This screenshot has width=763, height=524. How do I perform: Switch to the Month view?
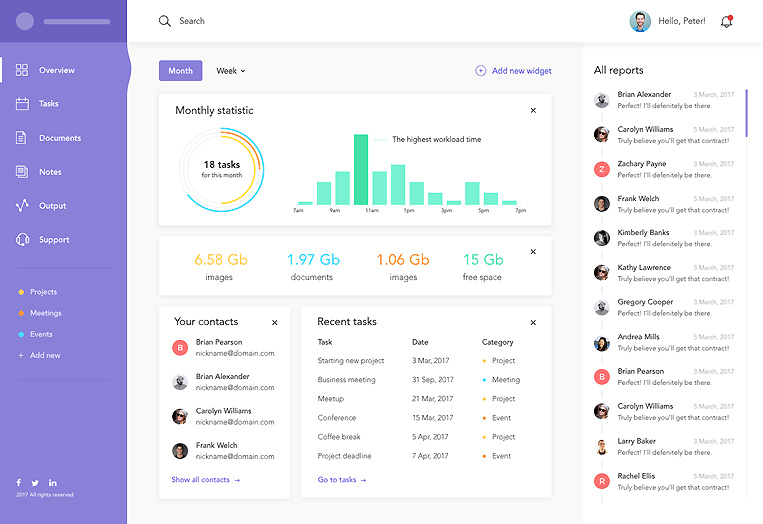pos(180,71)
